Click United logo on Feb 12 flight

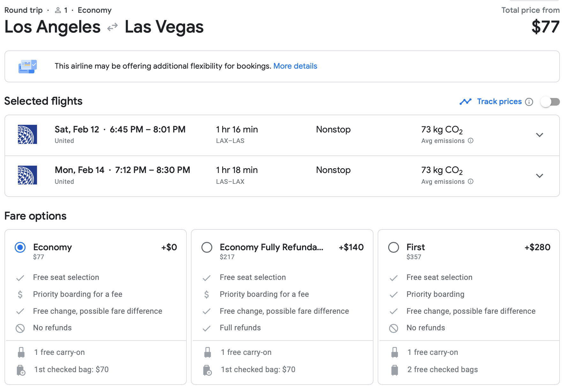pyautogui.click(x=27, y=134)
